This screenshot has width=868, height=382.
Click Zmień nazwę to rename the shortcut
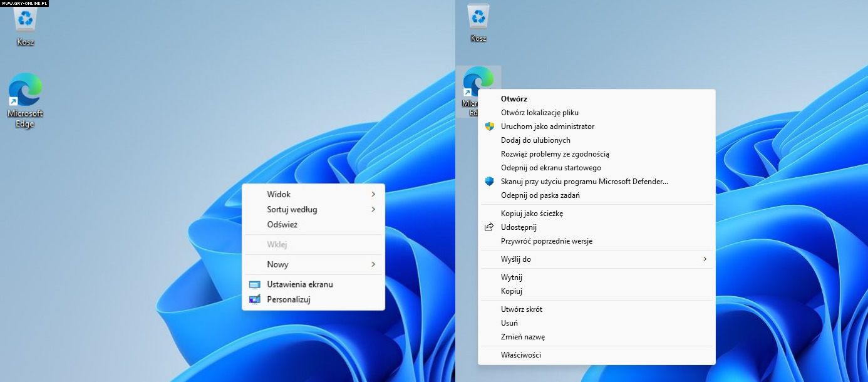(522, 337)
